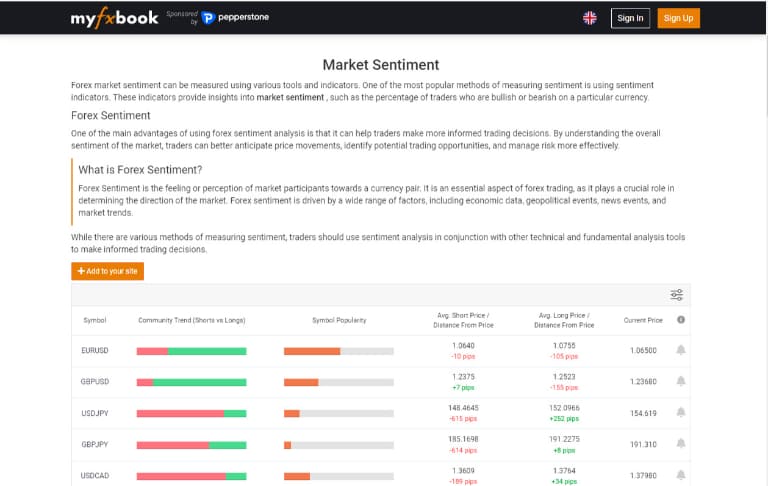
Task: Click EURUSD community trend bar
Action: click(191, 351)
